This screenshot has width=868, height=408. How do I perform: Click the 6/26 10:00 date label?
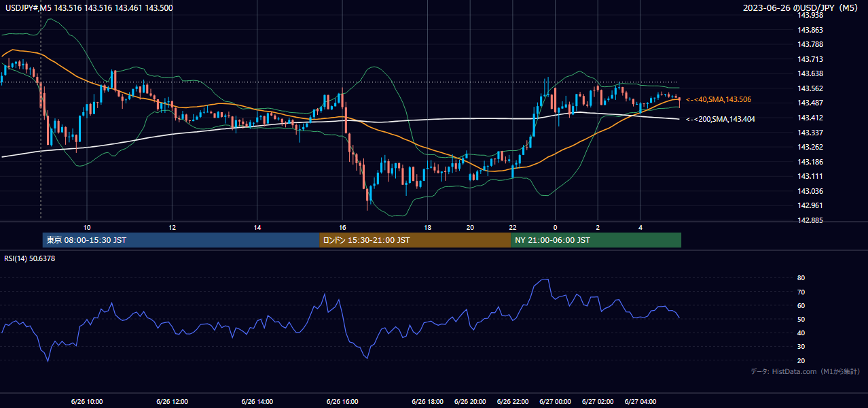coord(87,402)
